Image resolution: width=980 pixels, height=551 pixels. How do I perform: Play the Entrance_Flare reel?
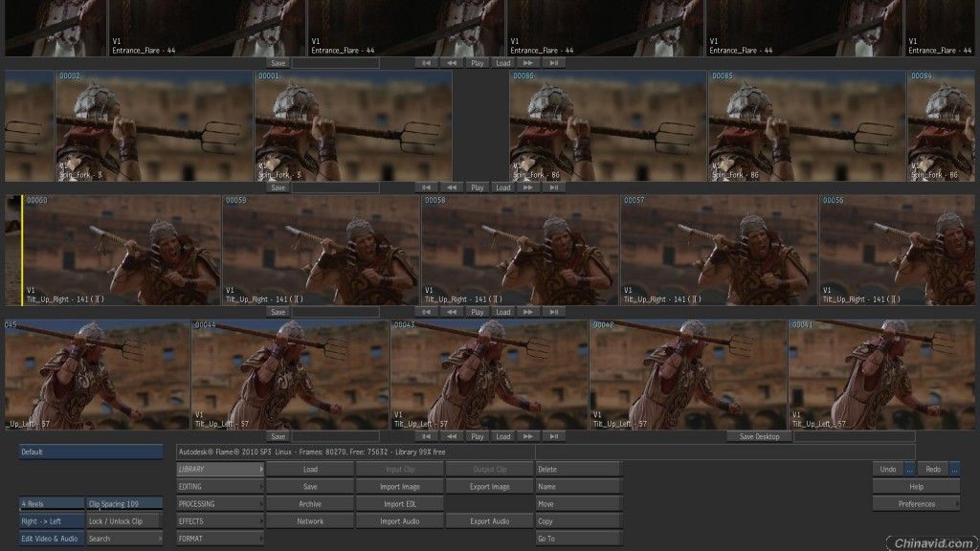(x=477, y=63)
